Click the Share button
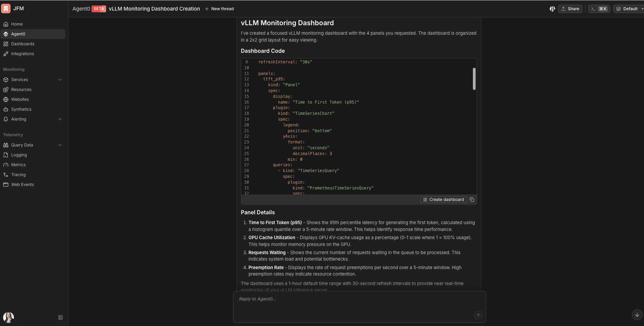The width and height of the screenshot is (644, 326). point(570,9)
